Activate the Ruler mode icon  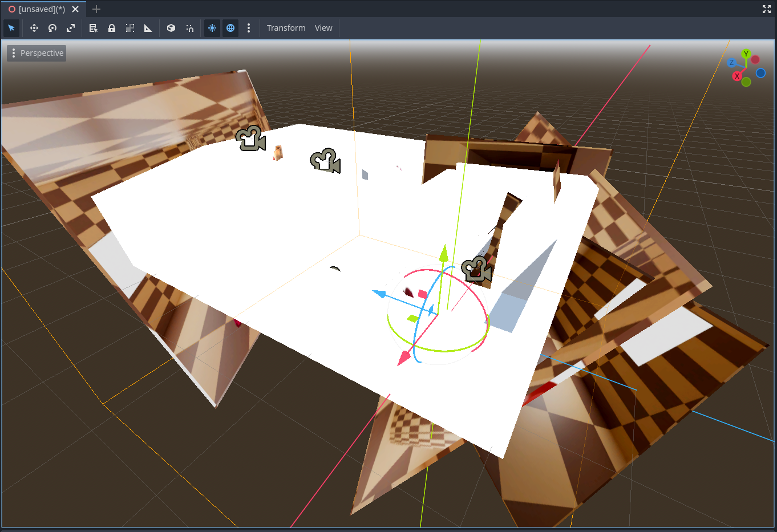click(148, 28)
